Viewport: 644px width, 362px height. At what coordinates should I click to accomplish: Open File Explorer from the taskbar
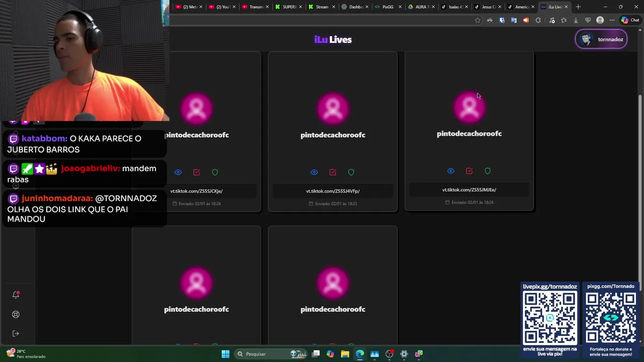[345, 354]
